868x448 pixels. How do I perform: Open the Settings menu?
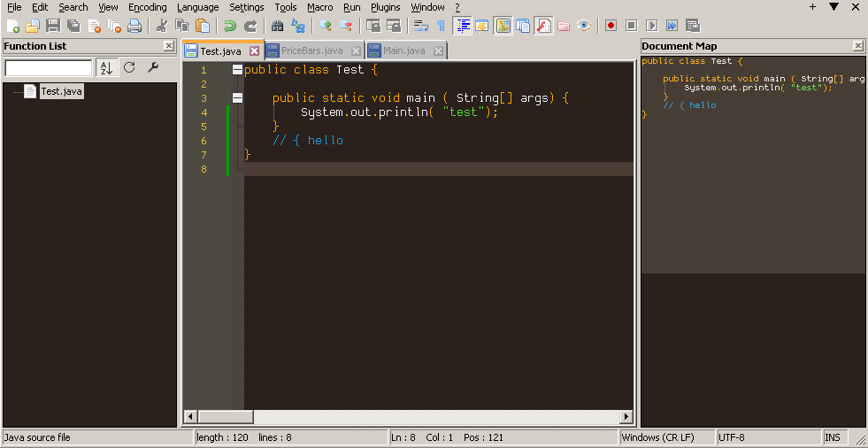[x=246, y=7]
